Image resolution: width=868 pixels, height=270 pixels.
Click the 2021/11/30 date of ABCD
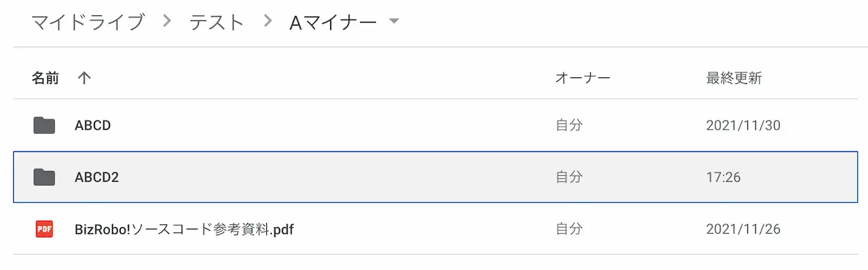click(743, 125)
